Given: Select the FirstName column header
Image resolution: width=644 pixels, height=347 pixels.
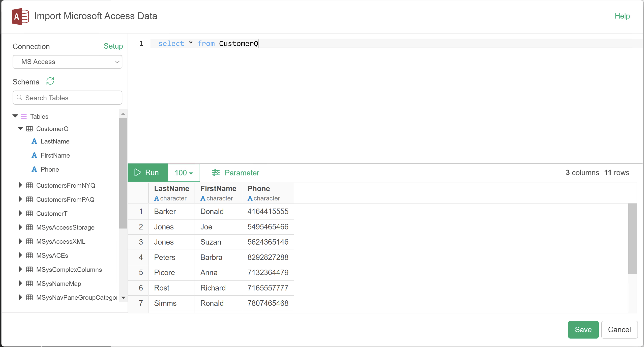Looking at the screenshot, I should pyautogui.click(x=218, y=193).
